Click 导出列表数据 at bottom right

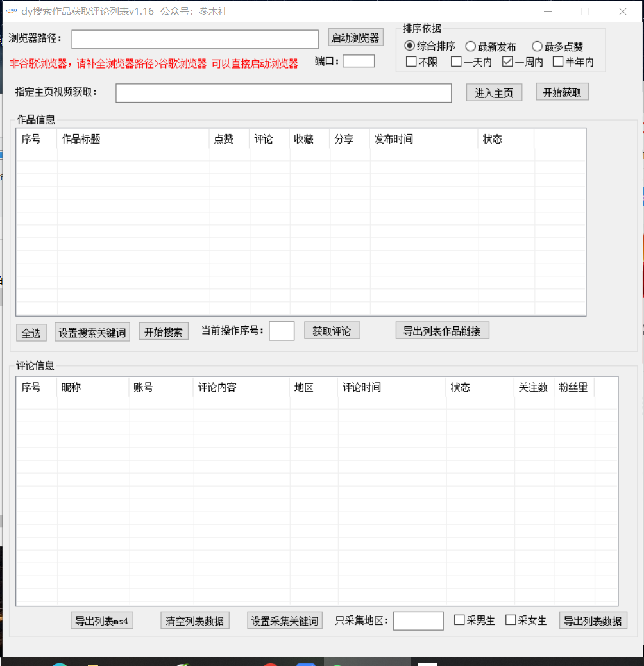point(593,620)
